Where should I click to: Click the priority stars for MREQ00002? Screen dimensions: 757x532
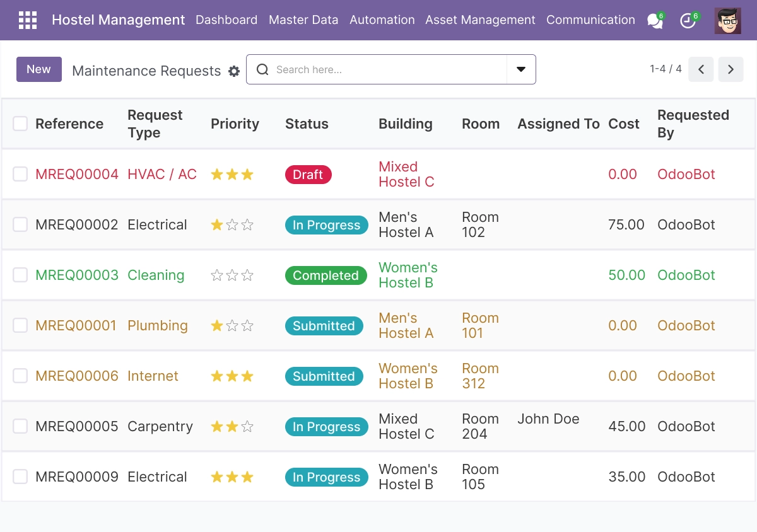pyautogui.click(x=232, y=225)
